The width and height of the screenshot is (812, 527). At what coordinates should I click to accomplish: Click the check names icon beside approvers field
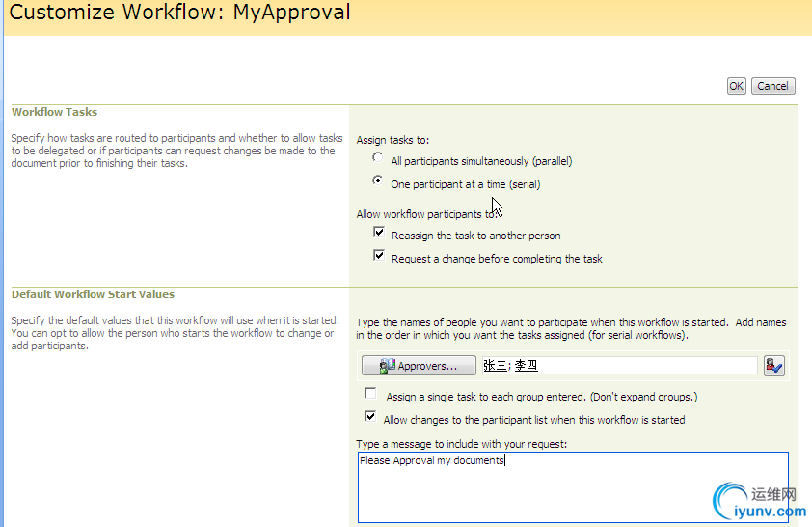pos(773,366)
